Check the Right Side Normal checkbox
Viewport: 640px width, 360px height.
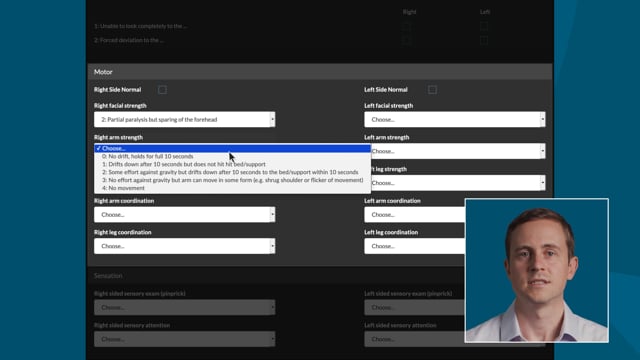162,90
